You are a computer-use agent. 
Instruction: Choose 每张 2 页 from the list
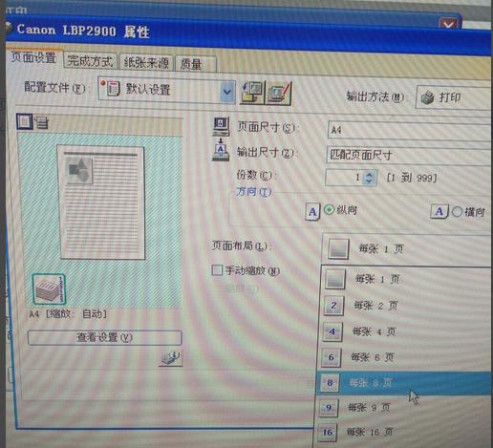405,306
